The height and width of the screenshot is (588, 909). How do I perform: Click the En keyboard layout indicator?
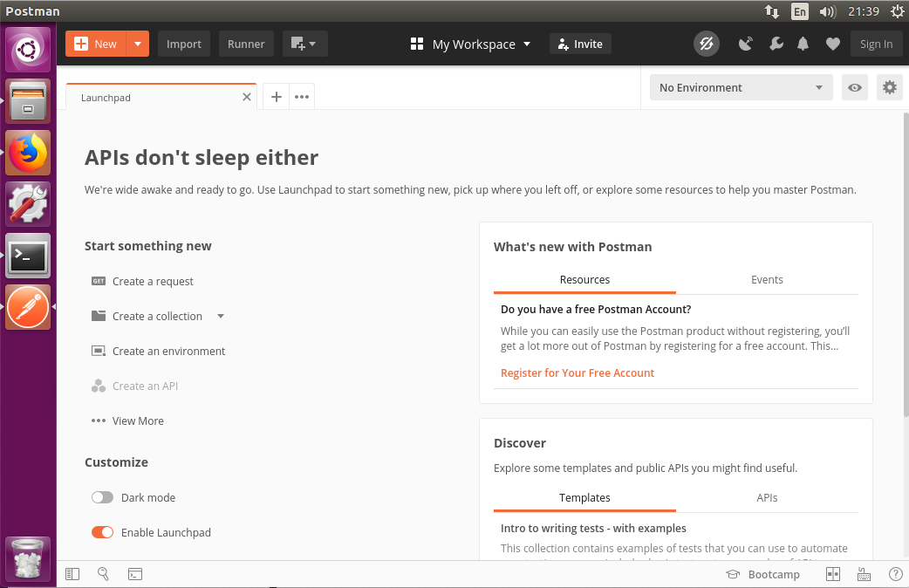[799, 11]
